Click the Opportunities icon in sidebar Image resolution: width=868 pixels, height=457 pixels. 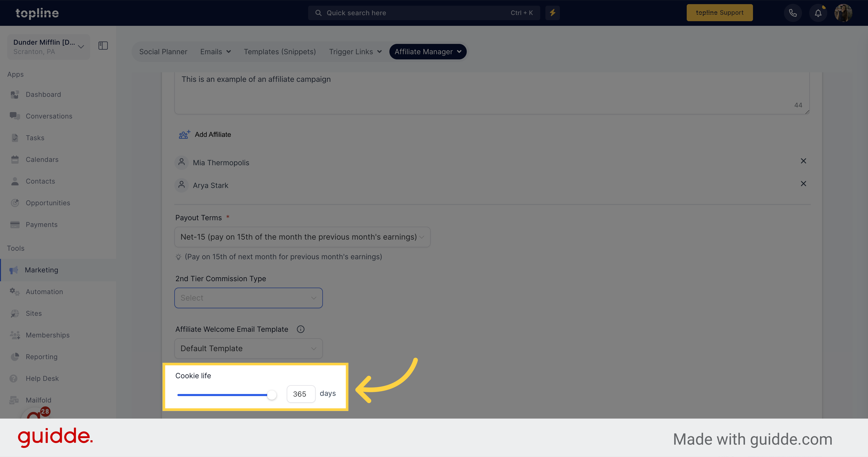click(15, 202)
